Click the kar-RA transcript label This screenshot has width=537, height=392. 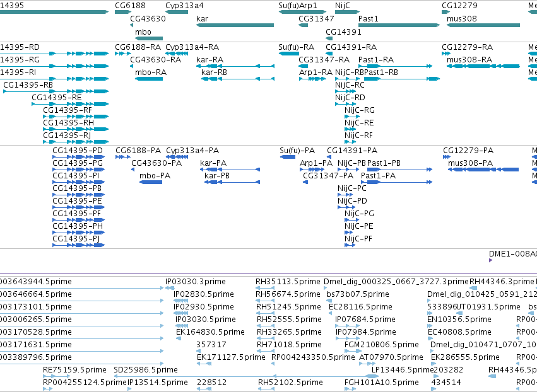click(x=209, y=60)
